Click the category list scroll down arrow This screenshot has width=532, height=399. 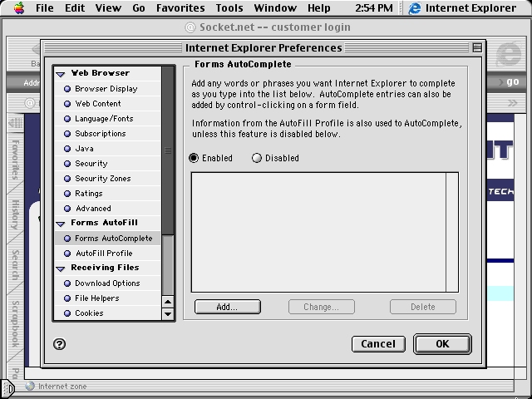pos(168,314)
